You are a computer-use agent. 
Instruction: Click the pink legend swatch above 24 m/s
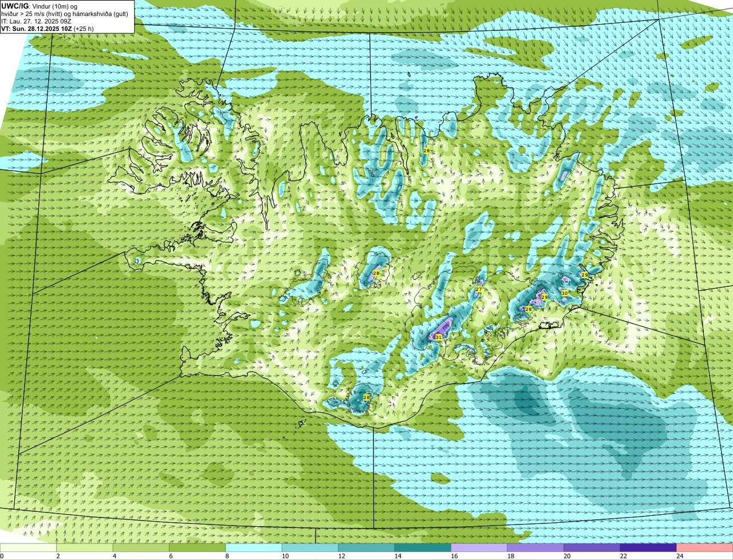pyautogui.click(x=705, y=547)
